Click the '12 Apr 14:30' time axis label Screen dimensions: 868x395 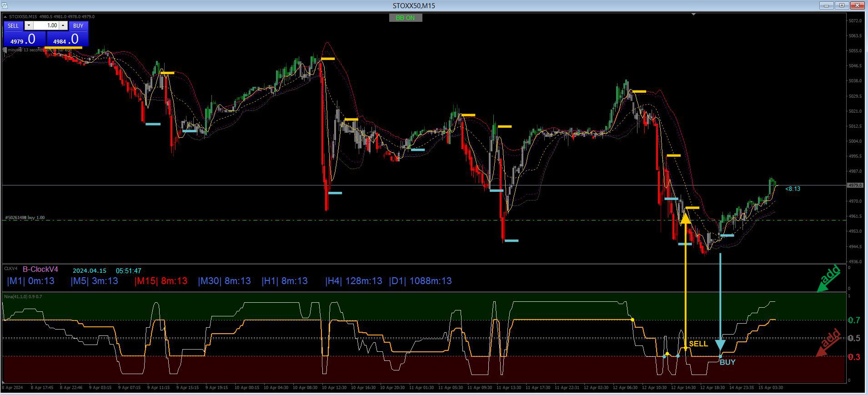(x=683, y=388)
